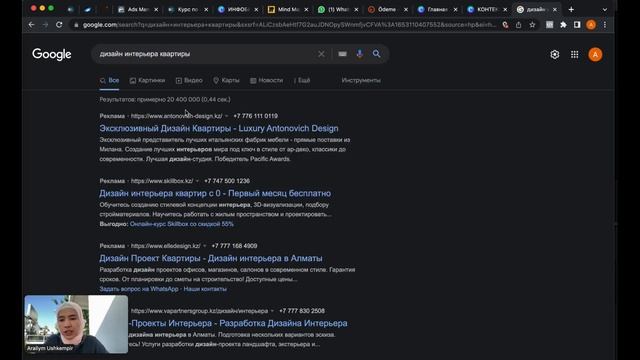This screenshot has height=360, width=640.
Task: Click phone number +7 747 500 1236
Action: point(227,181)
